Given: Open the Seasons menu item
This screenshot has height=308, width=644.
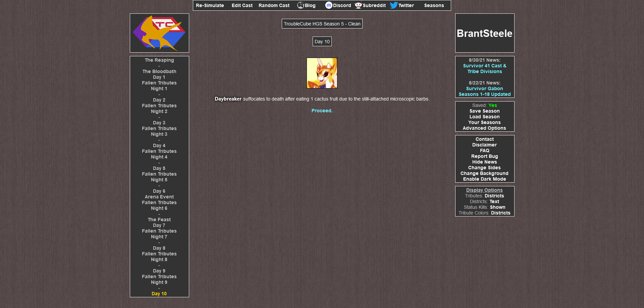Looking at the screenshot, I should tap(434, 5).
